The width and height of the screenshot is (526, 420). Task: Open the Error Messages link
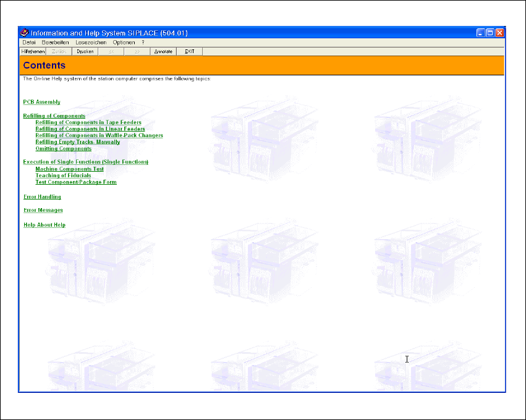43,210
